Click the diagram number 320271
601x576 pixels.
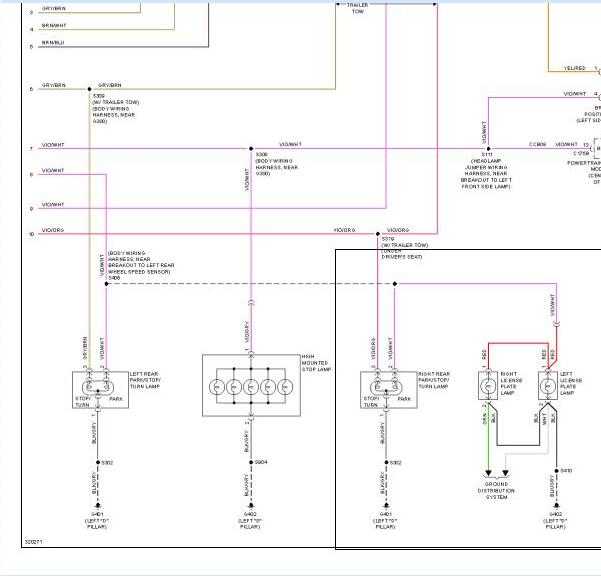click(x=33, y=542)
